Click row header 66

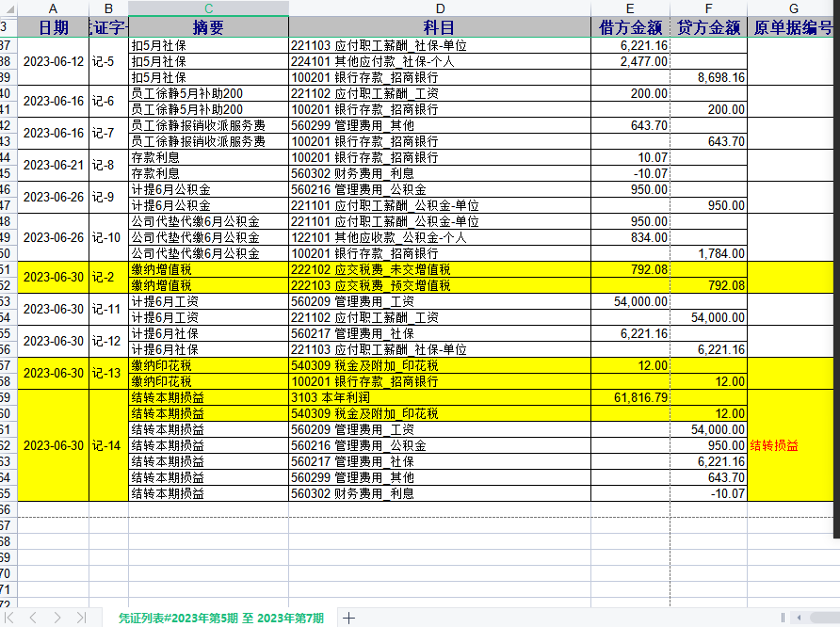coord(8,509)
